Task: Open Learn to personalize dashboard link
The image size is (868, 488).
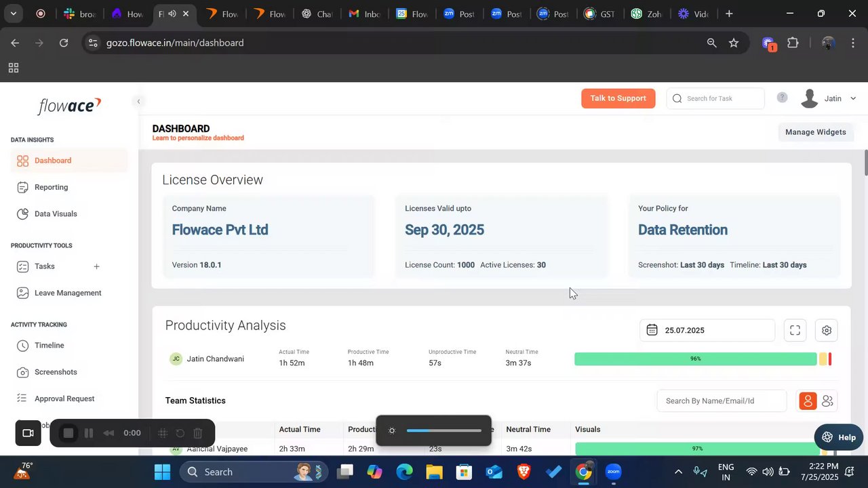Action: pos(198,138)
